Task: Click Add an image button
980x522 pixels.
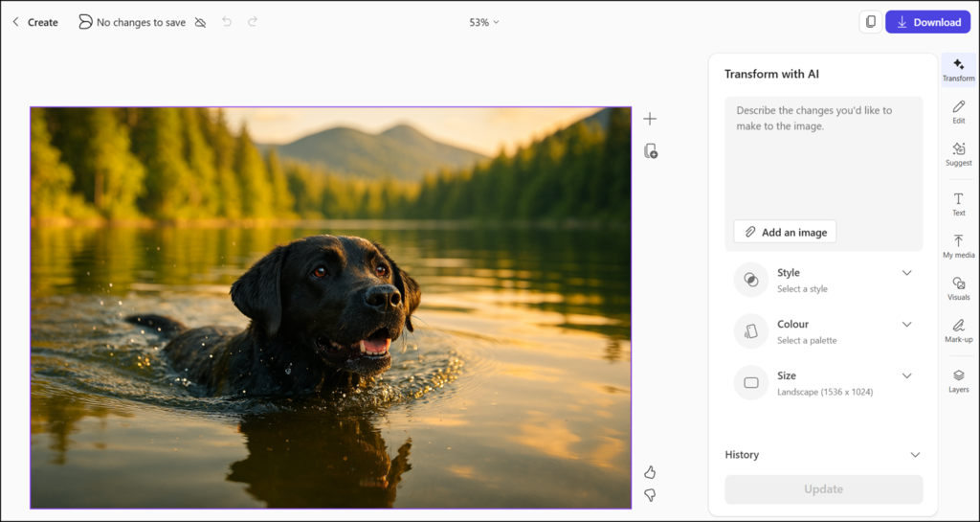Action: [x=785, y=232]
